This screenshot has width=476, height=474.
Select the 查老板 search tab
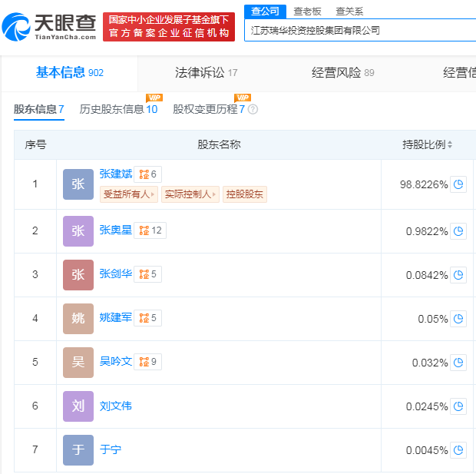(308, 12)
